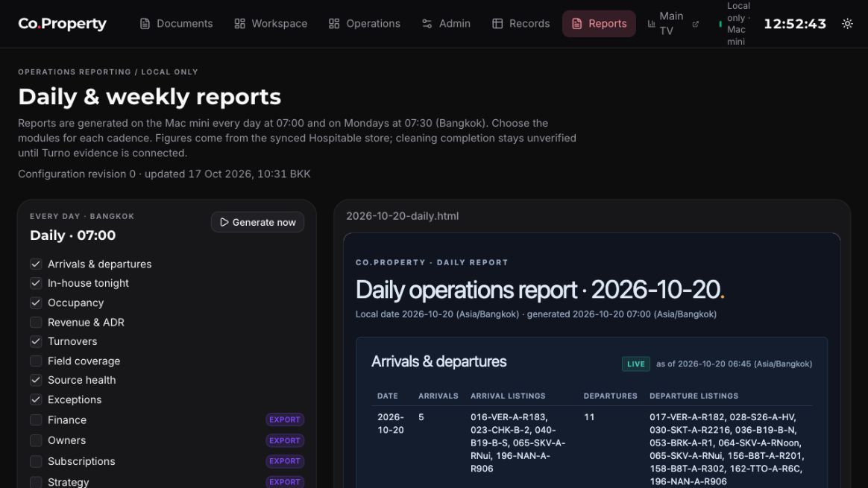Open the Documents nav tab
This screenshot has width=868, height=488.
click(176, 24)
